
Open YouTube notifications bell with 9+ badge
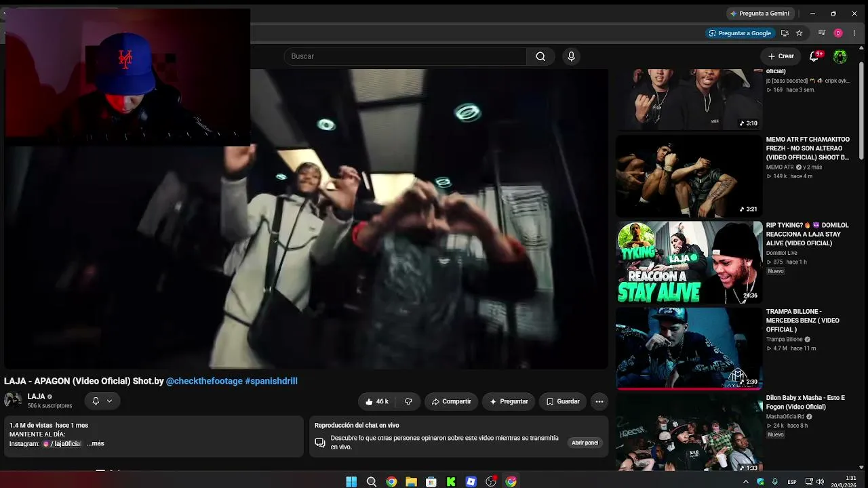[x=815, y=56]
